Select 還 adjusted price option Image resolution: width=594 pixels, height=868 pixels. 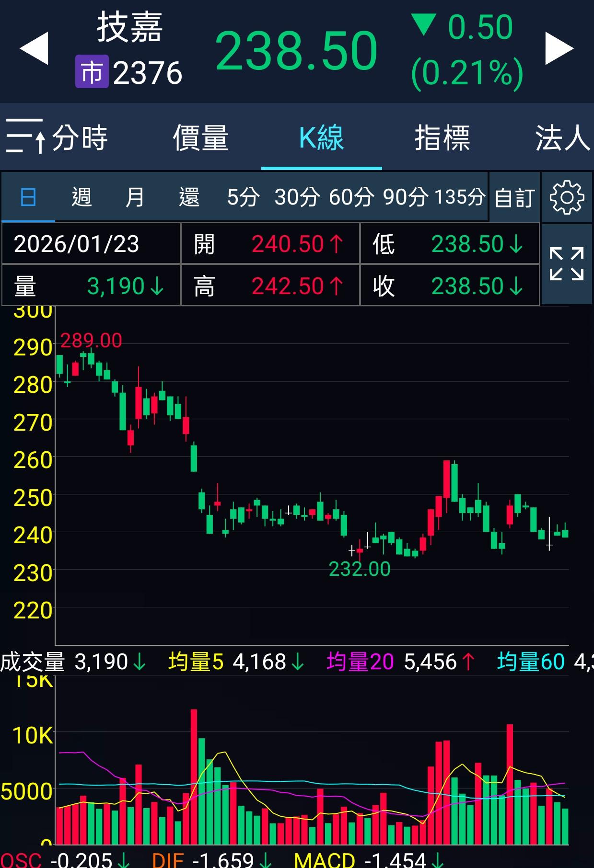pos(189,197)
